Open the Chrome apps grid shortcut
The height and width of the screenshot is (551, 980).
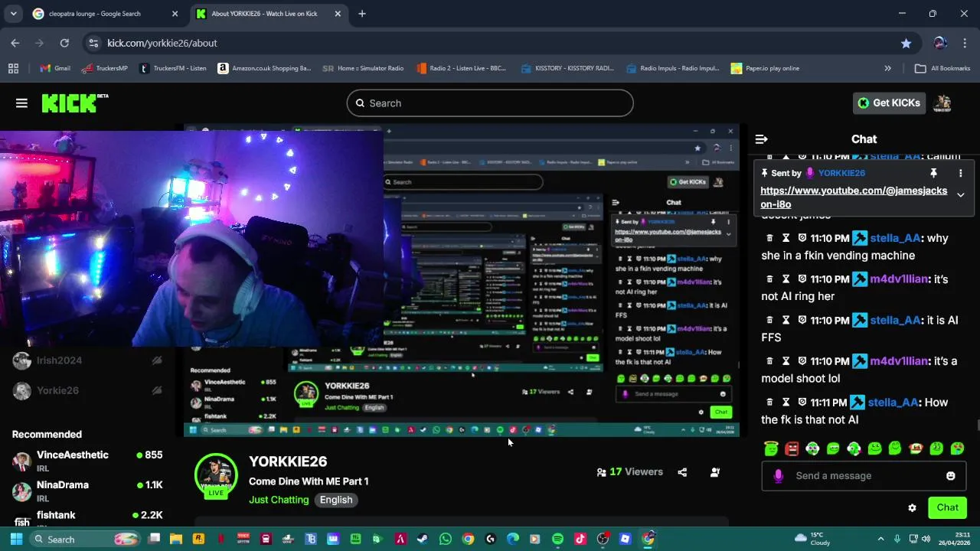pyautogui.click(x=13, y=68)
